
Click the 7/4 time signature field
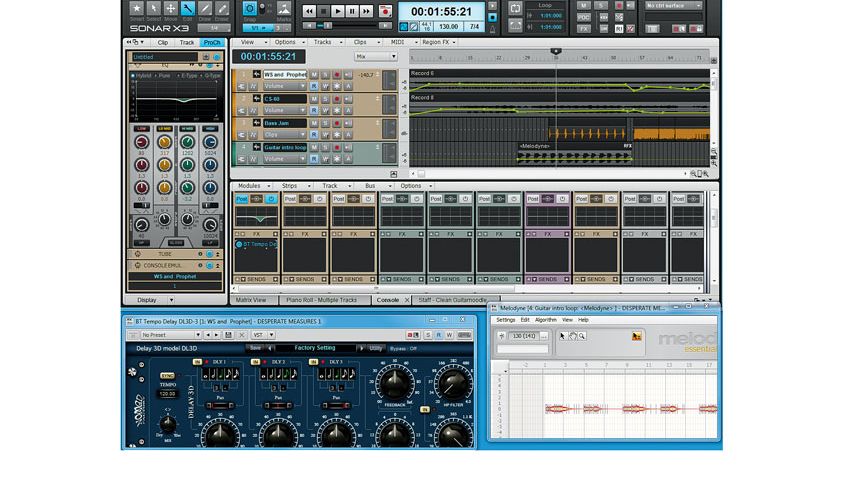(474, 27)
